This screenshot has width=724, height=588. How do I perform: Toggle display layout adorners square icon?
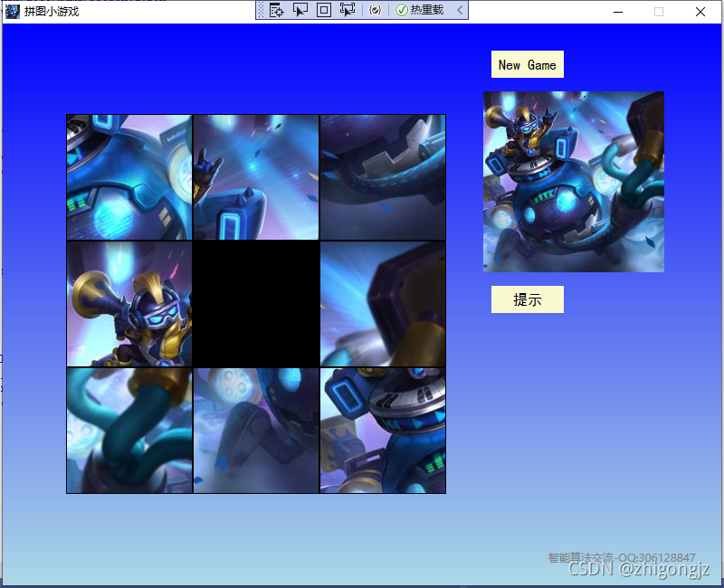point(324,10)
